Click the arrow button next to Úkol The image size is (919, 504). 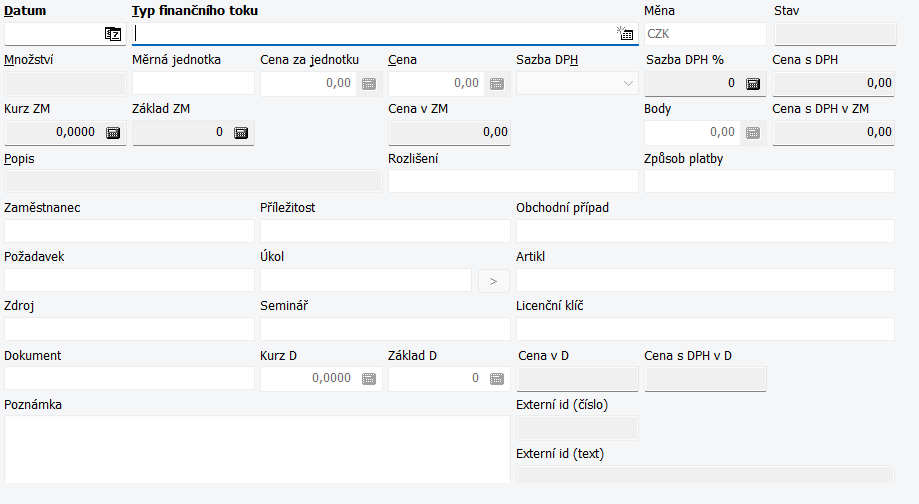493,281
